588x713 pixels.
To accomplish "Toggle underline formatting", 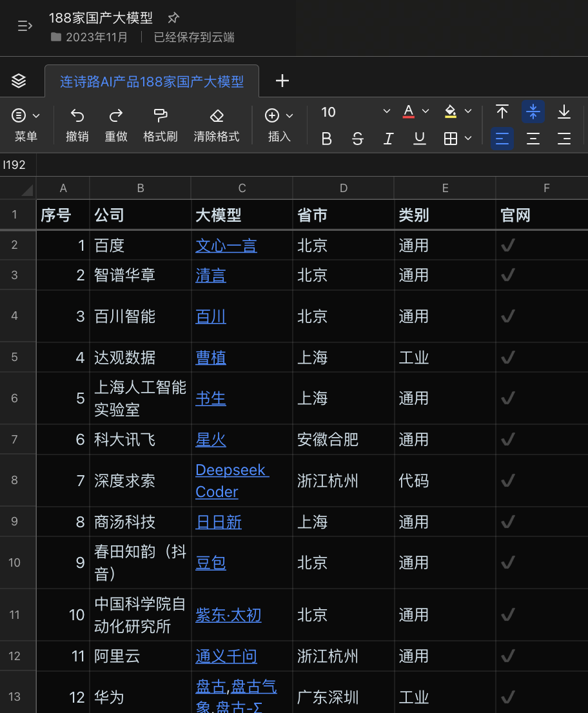I will coord(420,139).
